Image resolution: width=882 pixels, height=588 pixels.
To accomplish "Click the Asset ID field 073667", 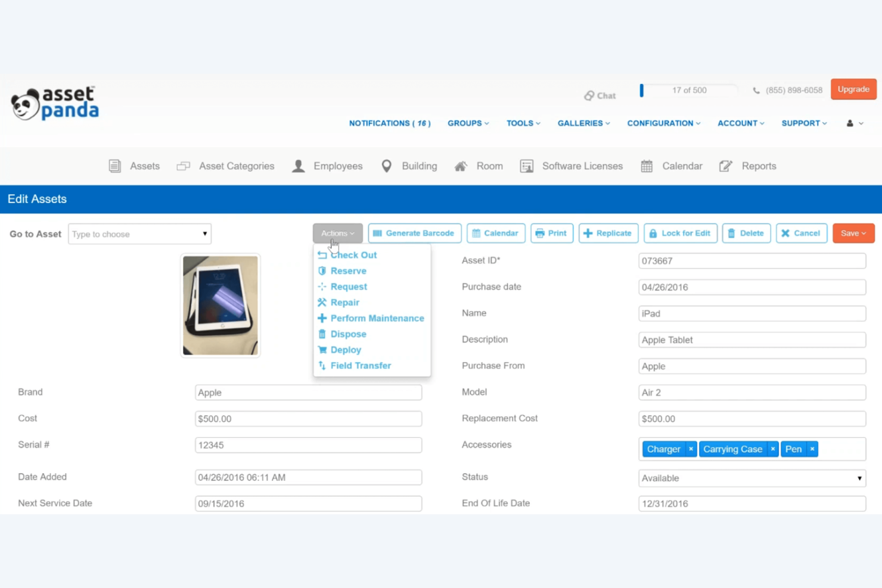I will click(752, 261).
